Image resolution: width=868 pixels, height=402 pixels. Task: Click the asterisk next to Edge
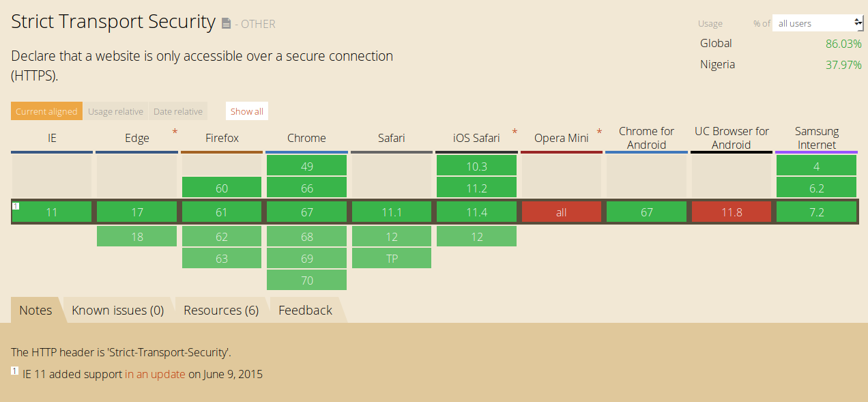(175, 131)
